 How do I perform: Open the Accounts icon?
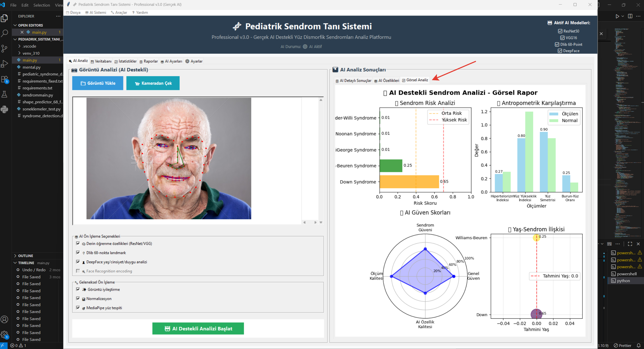5,319
